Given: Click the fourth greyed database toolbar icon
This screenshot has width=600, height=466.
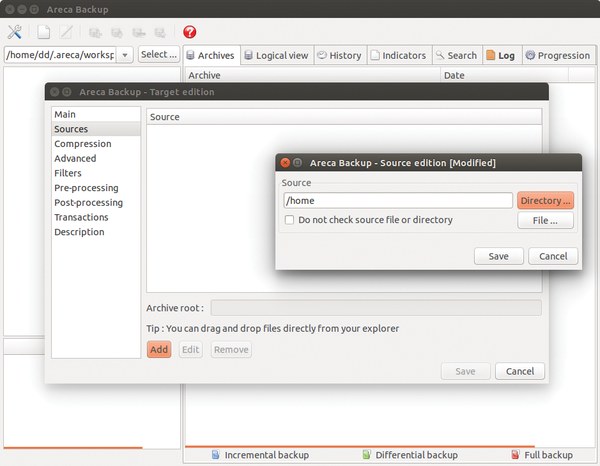Looking at the screenshot, I should pos(160,33).
